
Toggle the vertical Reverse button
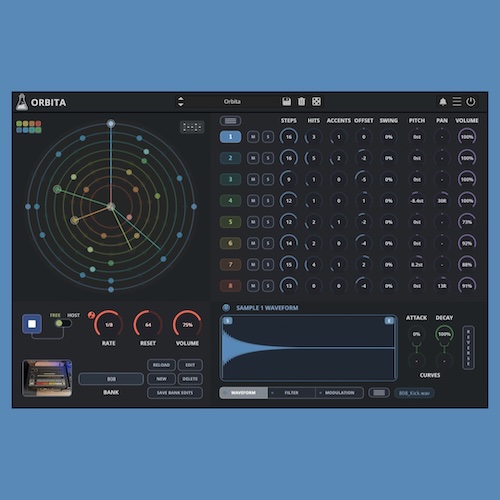(468, 348)
